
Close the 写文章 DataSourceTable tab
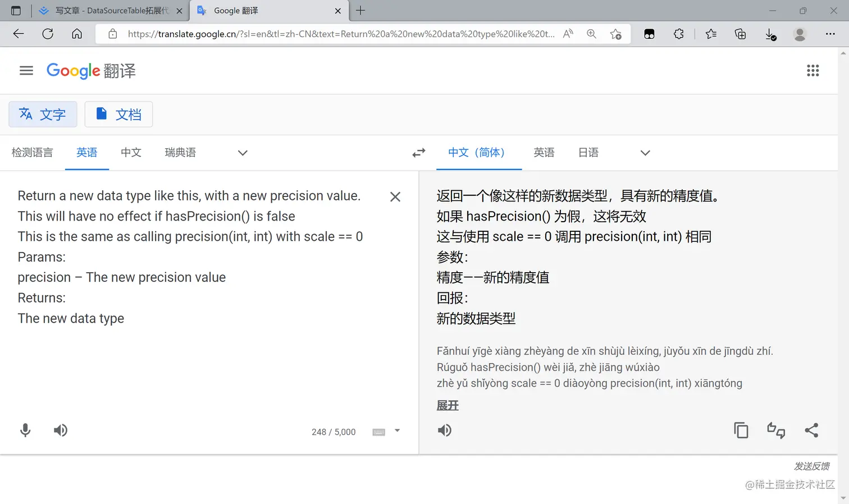coord(179,11)
